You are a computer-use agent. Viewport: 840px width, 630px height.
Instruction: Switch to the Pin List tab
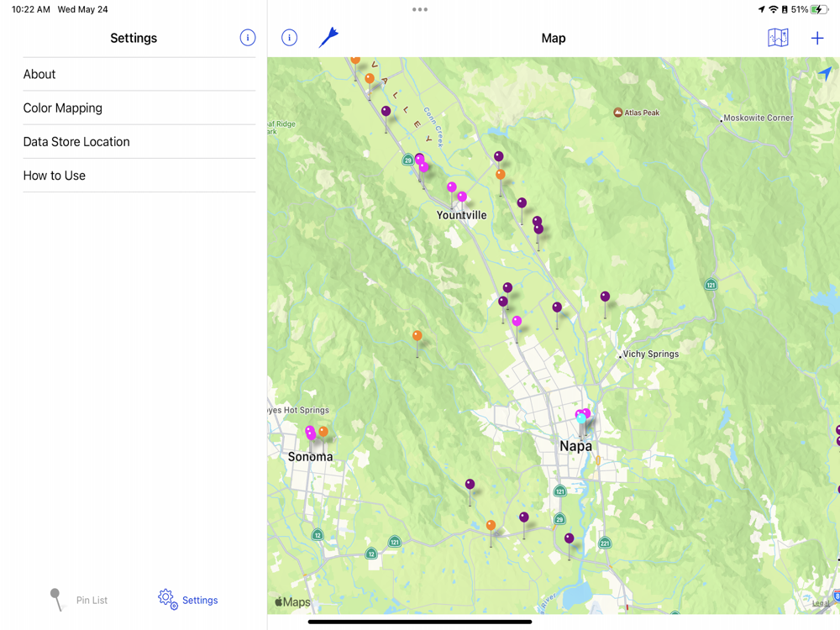point(79,600)
